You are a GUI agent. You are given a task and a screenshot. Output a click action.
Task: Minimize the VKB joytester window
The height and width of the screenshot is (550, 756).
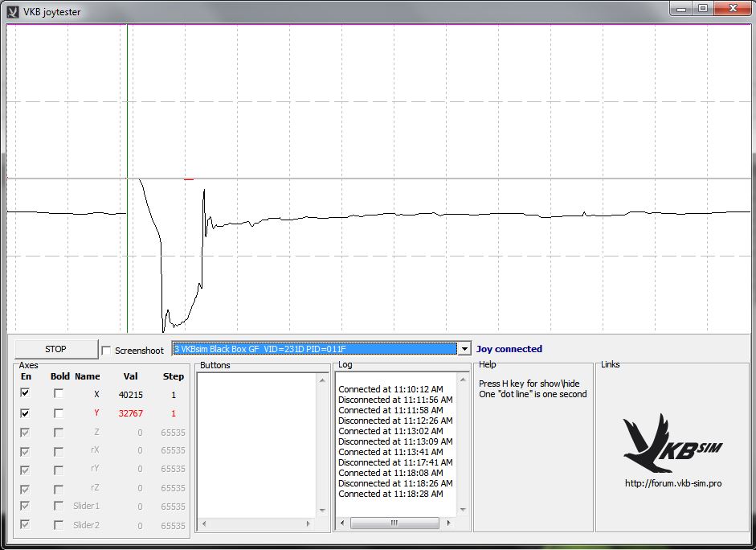tap(681, 9)
